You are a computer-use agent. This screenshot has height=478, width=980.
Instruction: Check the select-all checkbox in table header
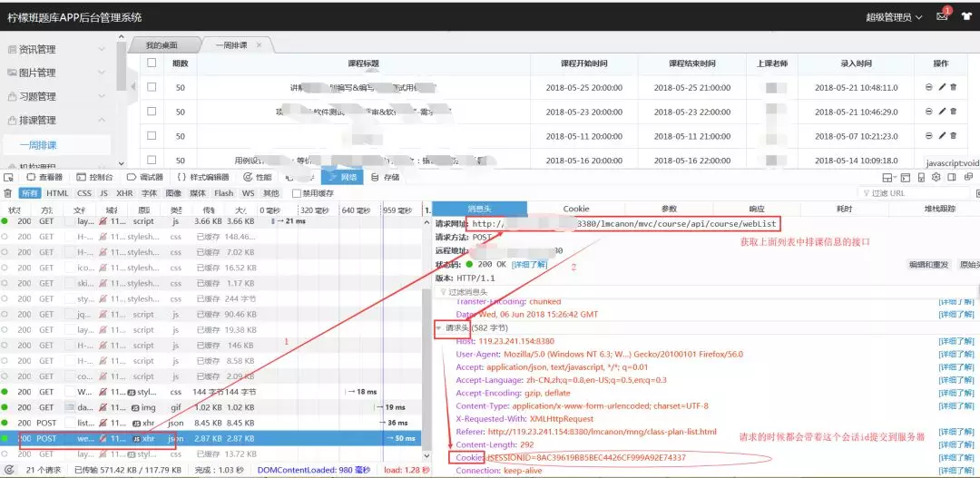(152, 63)
